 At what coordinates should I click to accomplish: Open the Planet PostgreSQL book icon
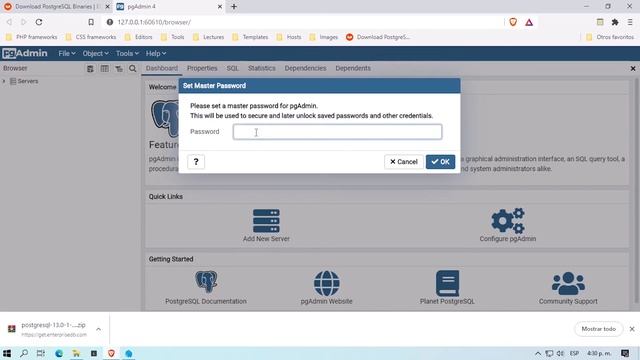[447, 283]
